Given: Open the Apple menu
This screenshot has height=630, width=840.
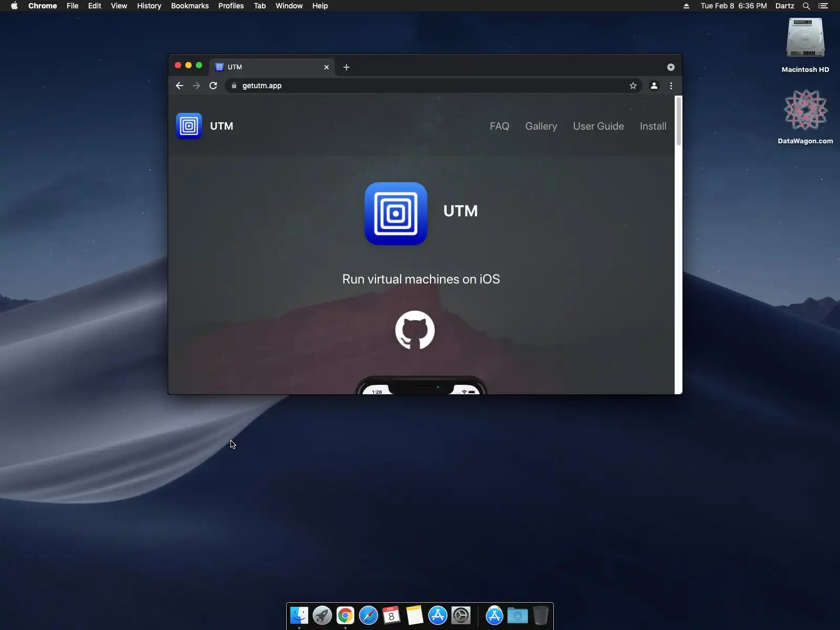Looking at the screenshot, I should 14,6.
